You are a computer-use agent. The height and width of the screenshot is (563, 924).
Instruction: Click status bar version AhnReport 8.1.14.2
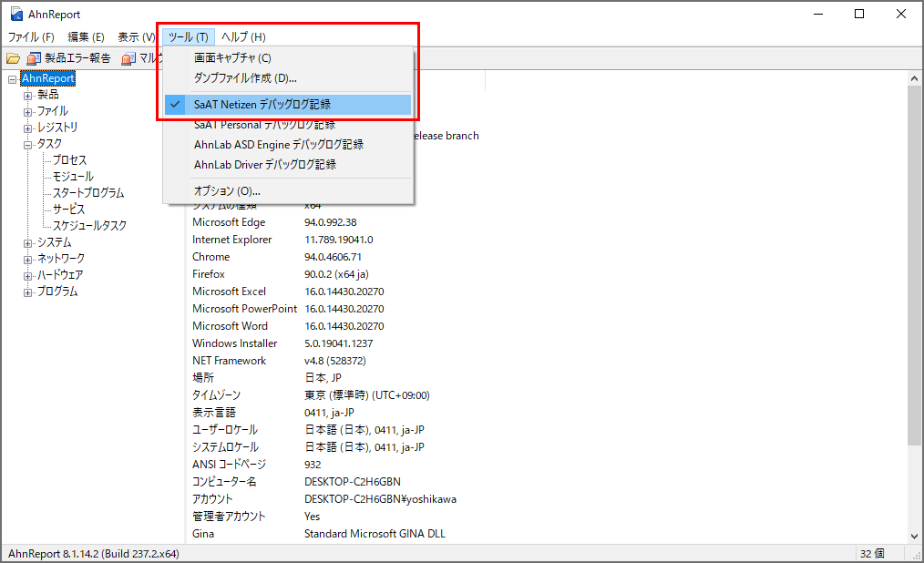pyautogui.click(x=94, y=554)
